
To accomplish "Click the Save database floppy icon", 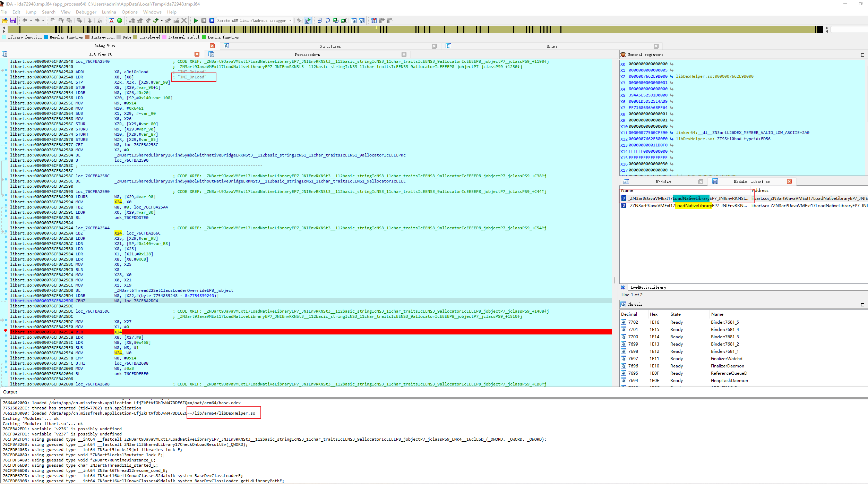I will [13, 20].
